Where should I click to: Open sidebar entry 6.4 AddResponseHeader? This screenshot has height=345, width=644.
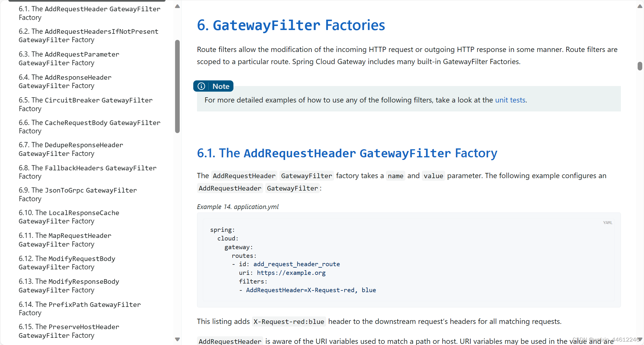[65, 81]
